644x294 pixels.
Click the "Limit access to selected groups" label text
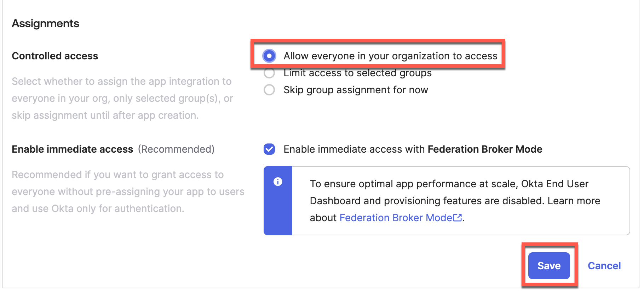coord(357,73)
